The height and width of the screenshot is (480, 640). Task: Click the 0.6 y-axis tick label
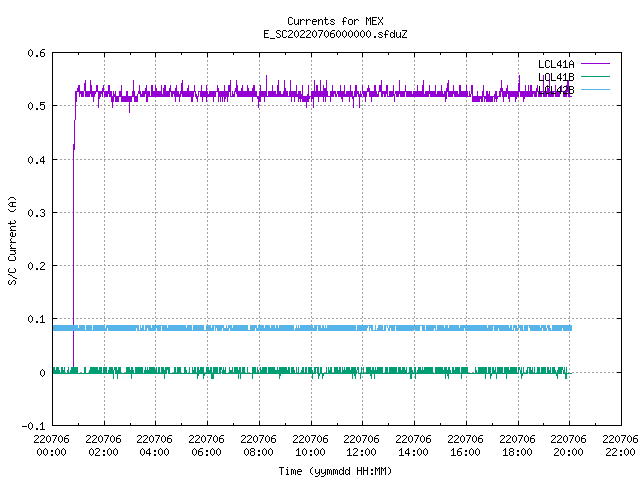pyautogui.click(x=36, y=53)
